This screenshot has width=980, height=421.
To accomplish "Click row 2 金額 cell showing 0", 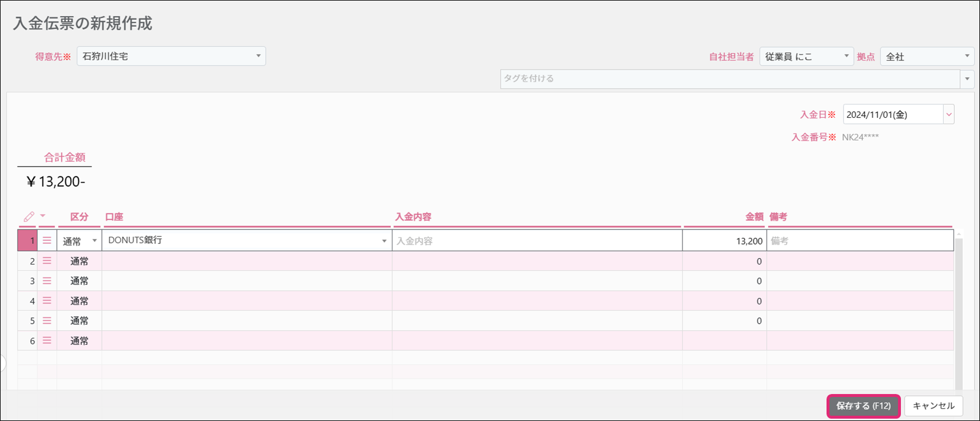I will pyautogui.click(x=725, y=261).
